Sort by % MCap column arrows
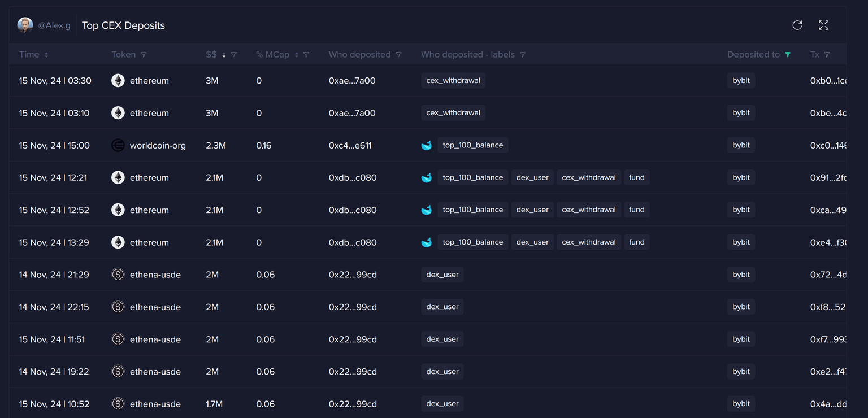This screenshot has height=418, width=868. point(297,55)
